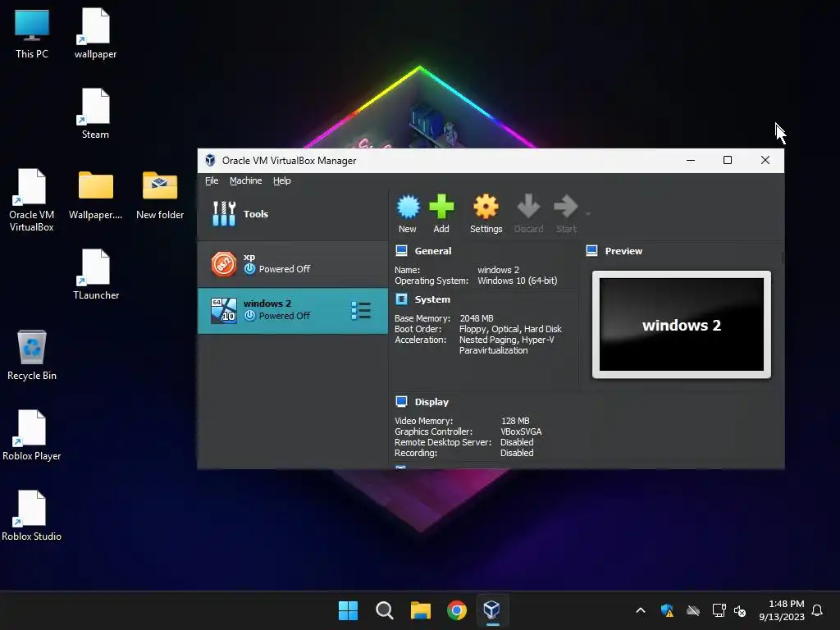Click the taskbar Search icon
Image resolution: width=840 pixels, height=630 pixels.
[384, 610]
